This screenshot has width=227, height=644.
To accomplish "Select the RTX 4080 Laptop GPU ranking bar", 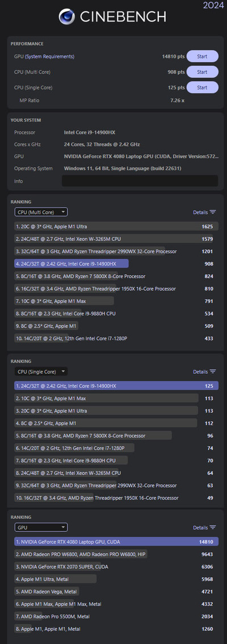I will click(x=116, y=541).
